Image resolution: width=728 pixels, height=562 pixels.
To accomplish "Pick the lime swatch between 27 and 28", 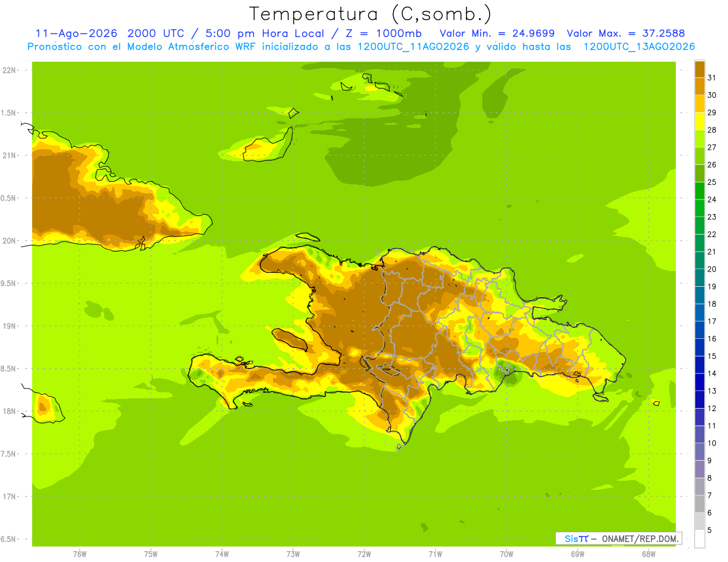I will (699, 138).
